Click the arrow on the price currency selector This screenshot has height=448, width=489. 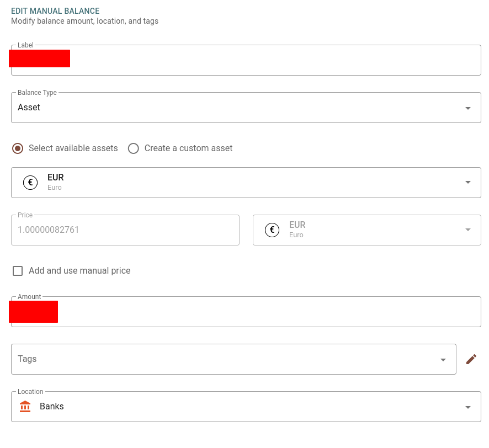coord(467,230)
